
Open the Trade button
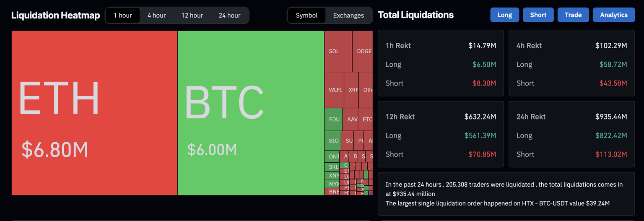click(573, 15)
